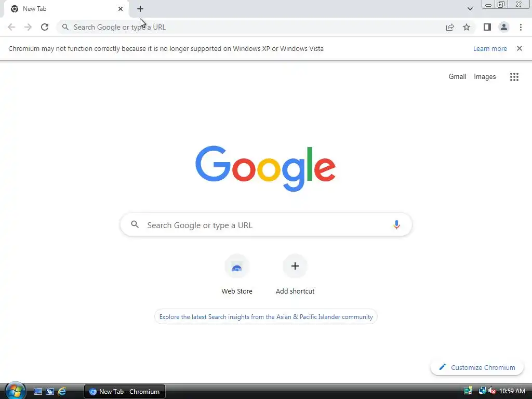Click the back navigation arrow
The width and height of the screenshot is (532, 399).
point(11,27)
